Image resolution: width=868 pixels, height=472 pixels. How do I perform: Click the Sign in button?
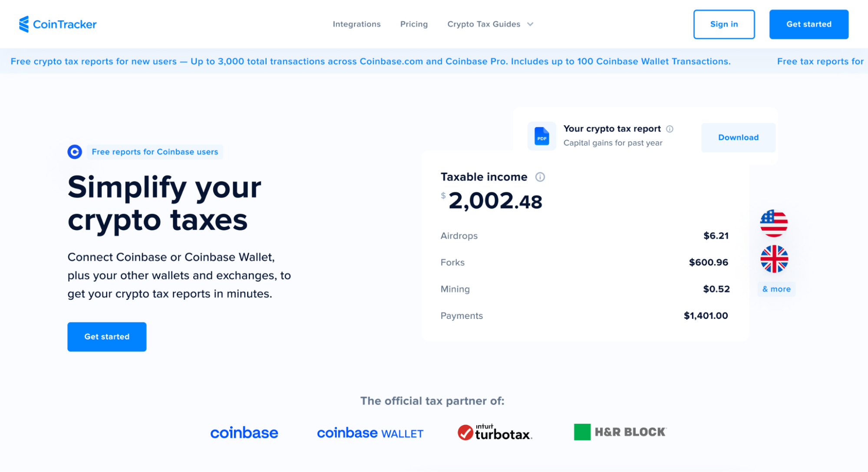[724, 24]
